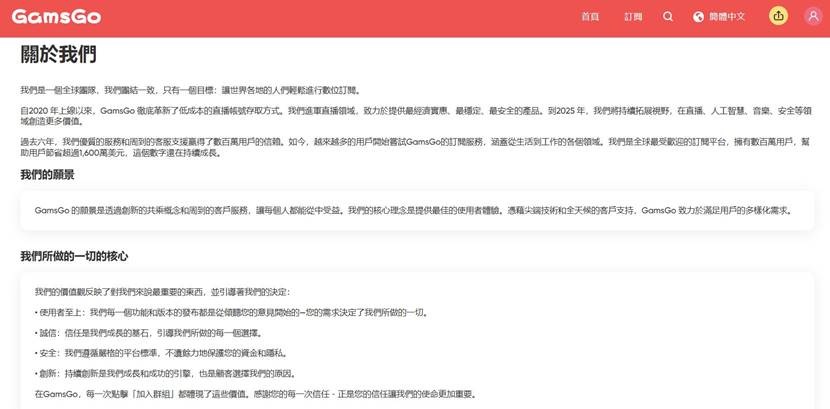Expand the 簡體中文 language selector
Image resolution: width=830 pixels, height=409 pixels.
(727, 17)
